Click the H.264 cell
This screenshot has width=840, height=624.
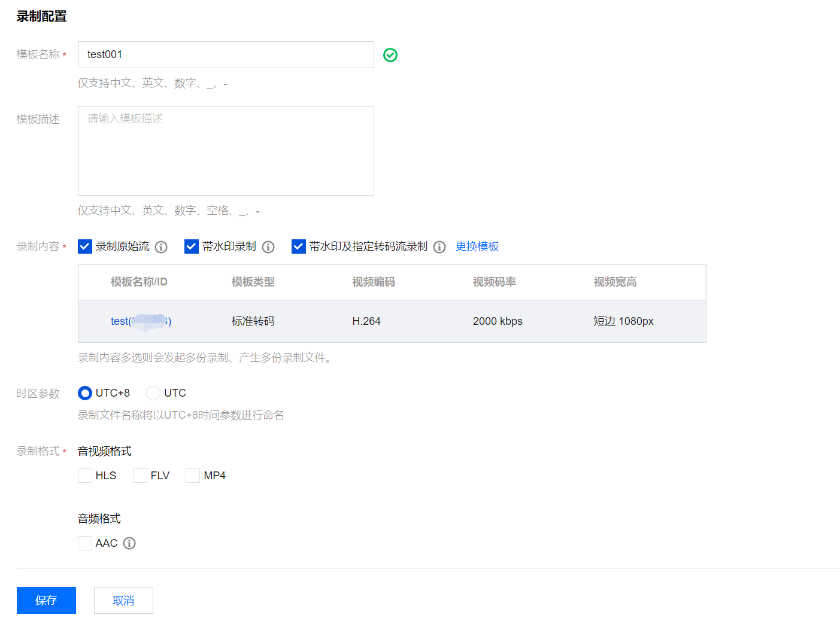(x=366, y=321)
